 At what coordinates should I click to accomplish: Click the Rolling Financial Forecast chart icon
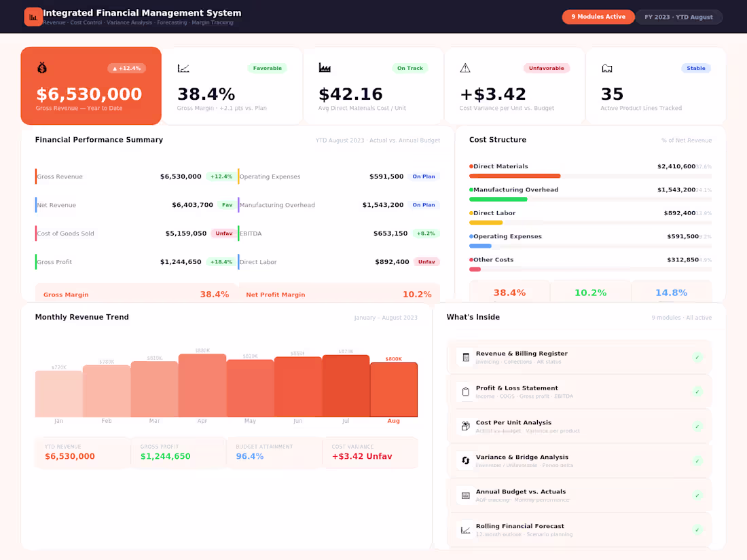[x=465, y=530]
